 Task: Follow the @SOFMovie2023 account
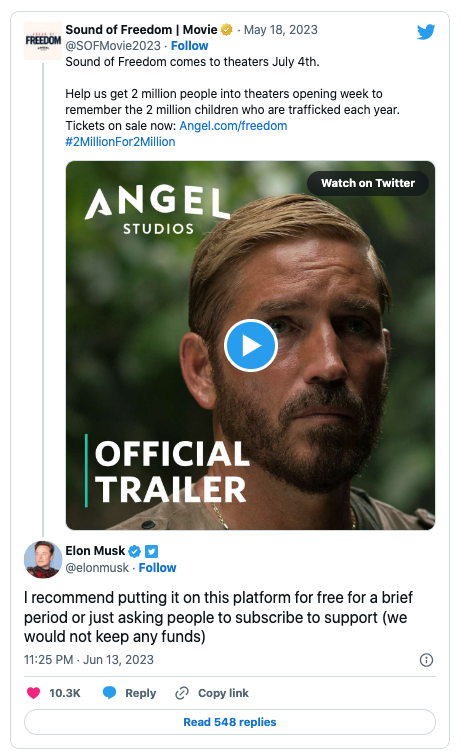coord(190,46)
